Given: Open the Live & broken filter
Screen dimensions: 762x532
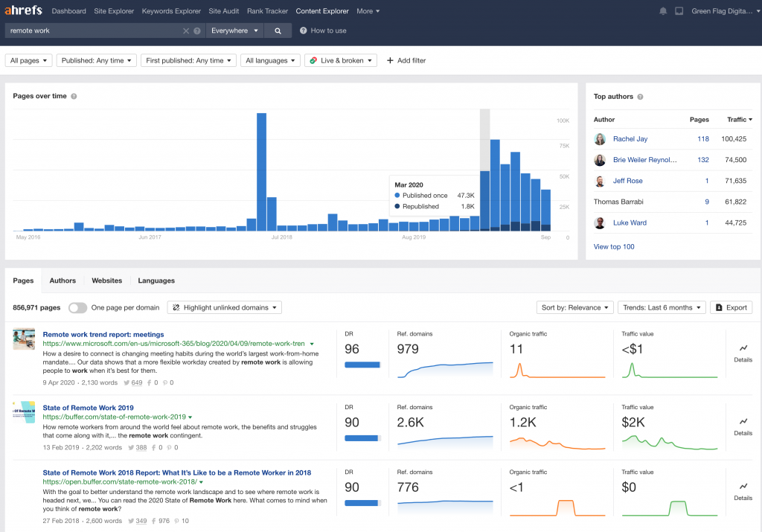Looking at the screenshot, I should click(341, 61).
